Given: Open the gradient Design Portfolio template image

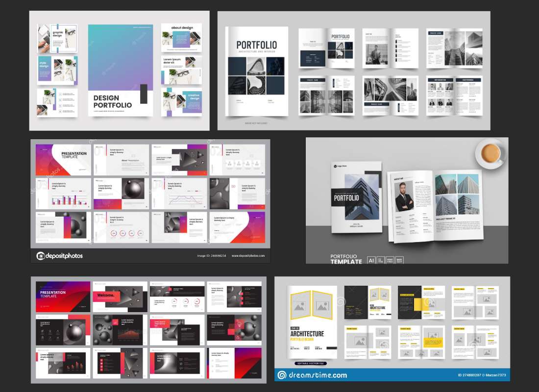Looking at the screenshot, I should [x=119, y=71].
